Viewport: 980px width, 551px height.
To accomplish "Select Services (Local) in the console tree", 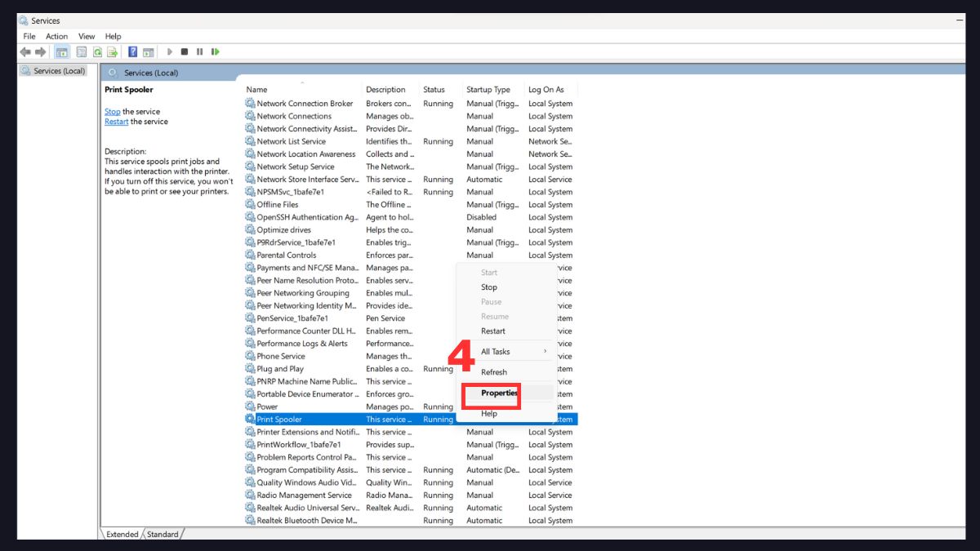I will pyautogui.click(x=59, y=71).
